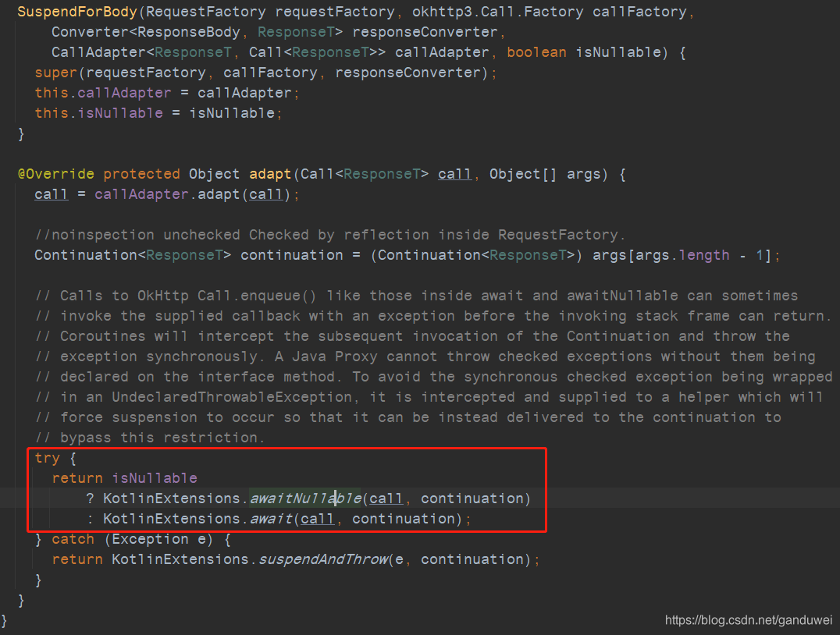Click the 'length' property in args.length
The image size is (840, 635).
(x=704, y=255)
